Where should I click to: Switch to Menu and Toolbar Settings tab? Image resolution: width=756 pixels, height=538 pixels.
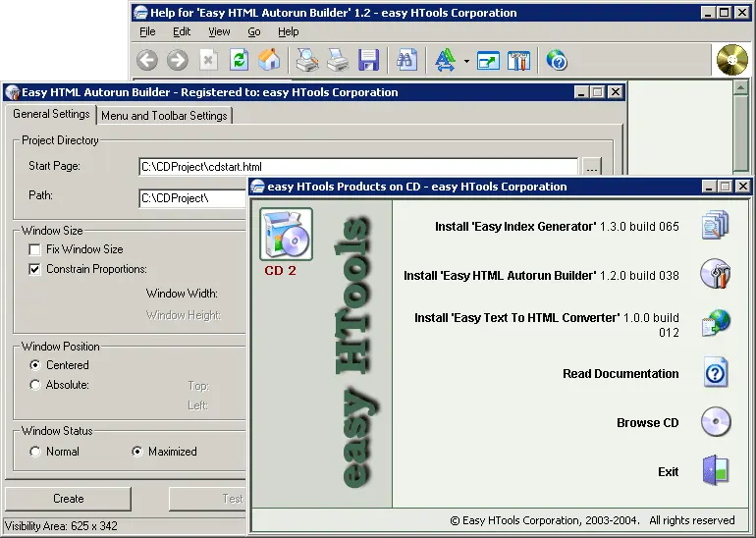164,116
